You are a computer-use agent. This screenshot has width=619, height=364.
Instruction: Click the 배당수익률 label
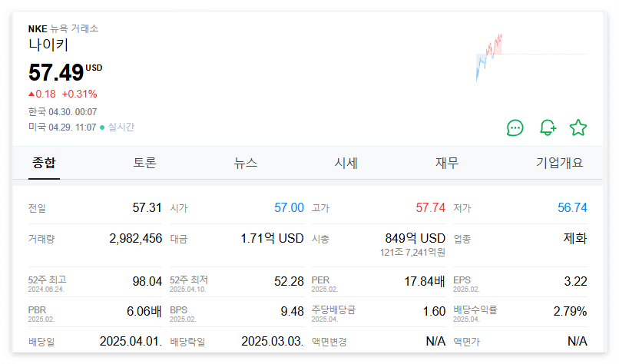[475, 309]
